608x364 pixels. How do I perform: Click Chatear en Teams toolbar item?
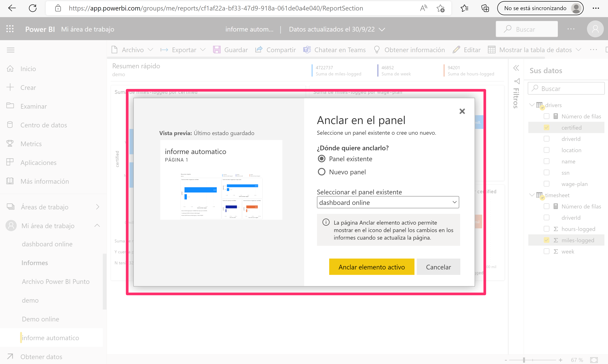coord(334,50)
